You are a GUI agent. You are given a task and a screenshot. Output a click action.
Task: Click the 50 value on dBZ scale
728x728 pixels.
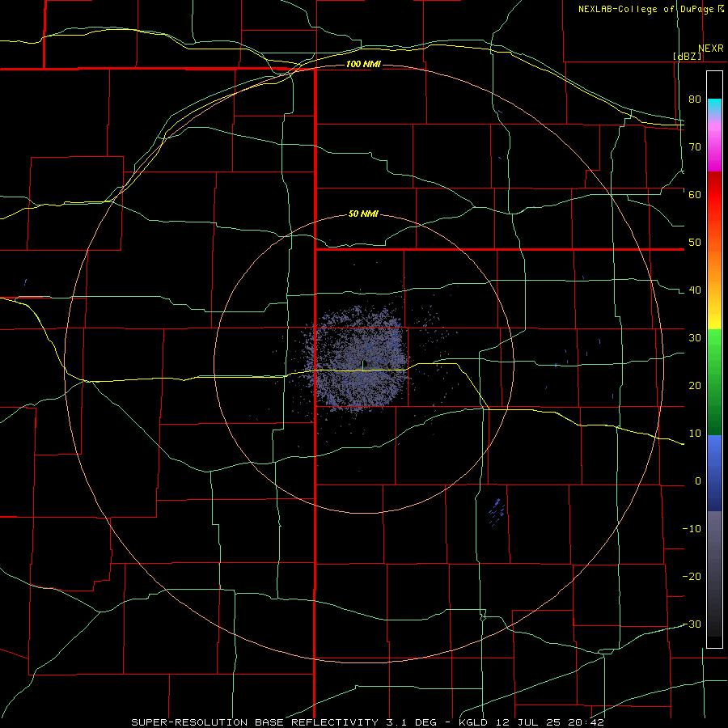695,243
